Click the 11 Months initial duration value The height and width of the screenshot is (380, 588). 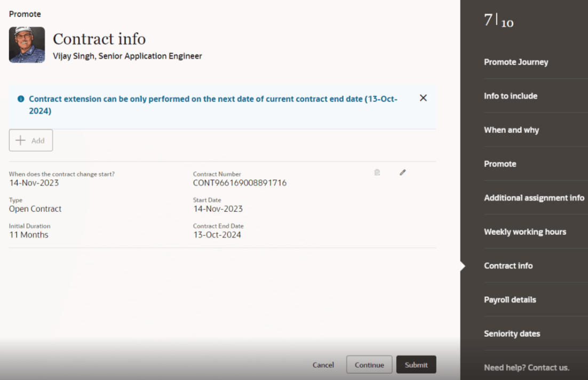coord(28,235)
